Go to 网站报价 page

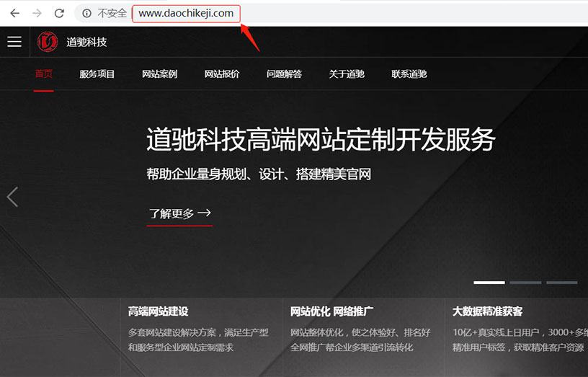point(222,74)
